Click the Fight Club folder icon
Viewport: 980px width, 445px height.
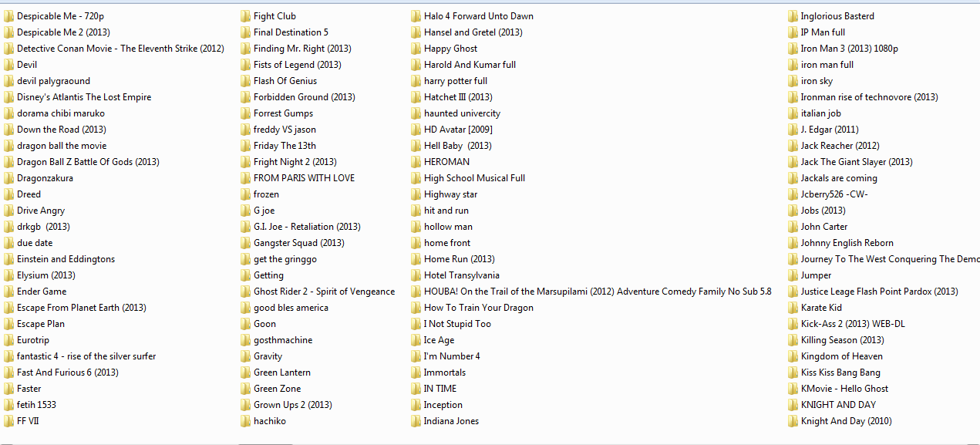[x=245, y=16]
